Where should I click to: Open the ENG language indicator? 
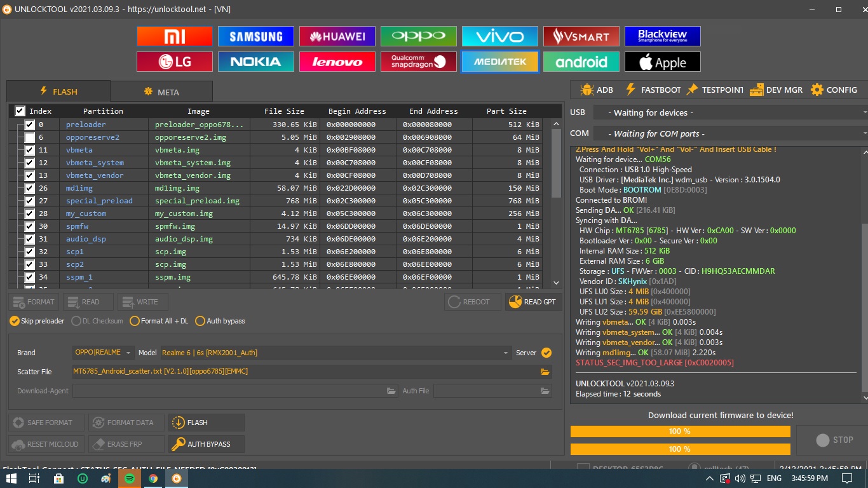(x=774, y=478)
